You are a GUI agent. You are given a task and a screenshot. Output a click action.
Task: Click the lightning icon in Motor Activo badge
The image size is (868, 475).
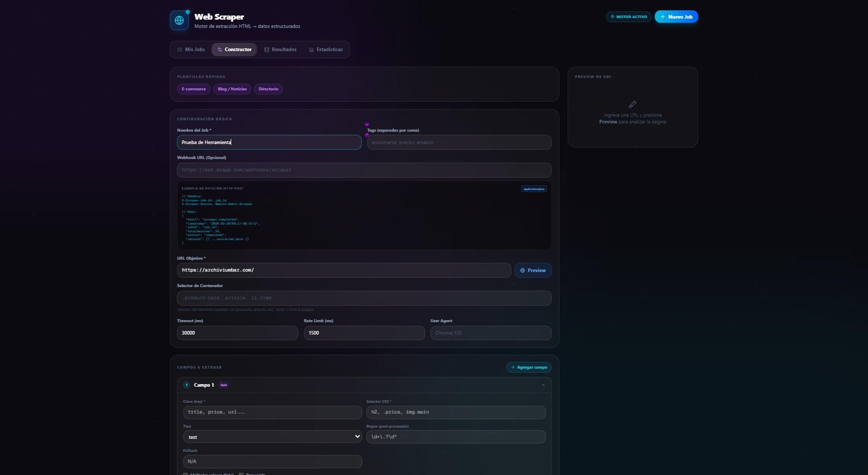tap(613, 17)
